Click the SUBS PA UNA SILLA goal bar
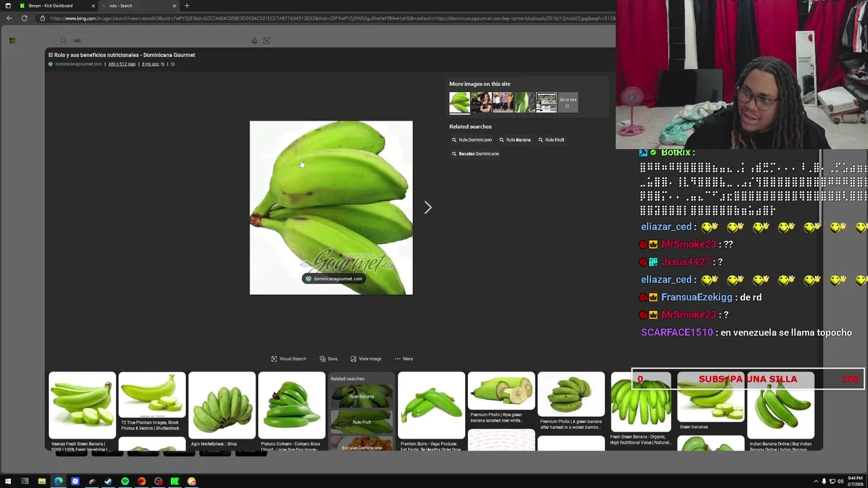 (x=748, y=380)
